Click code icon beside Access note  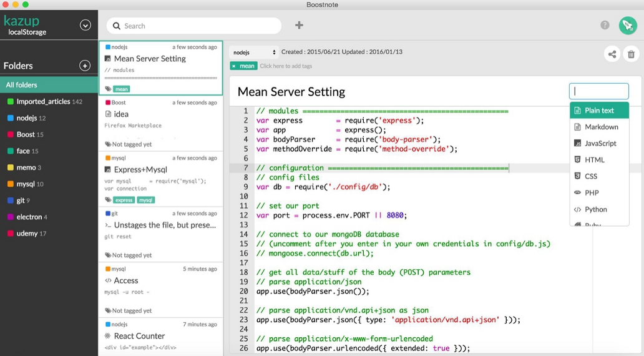click(x=108, y=280)
